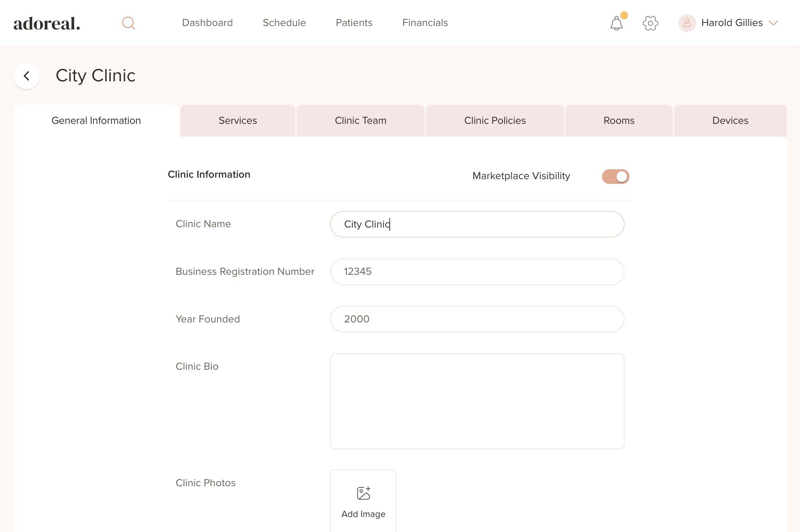The width and height of the screenshot is (800, 532).
Task: Focus the Year Founded field
Action: click(x=477, y=319)
